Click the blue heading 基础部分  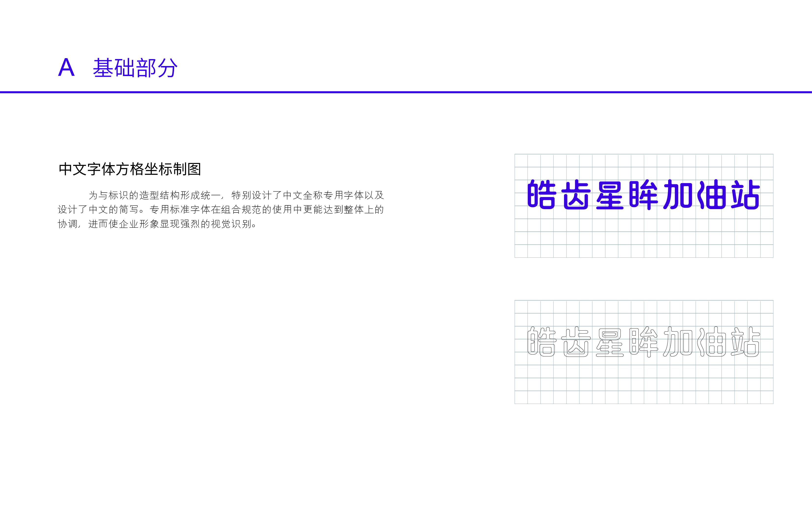click(x=135, y=68)
